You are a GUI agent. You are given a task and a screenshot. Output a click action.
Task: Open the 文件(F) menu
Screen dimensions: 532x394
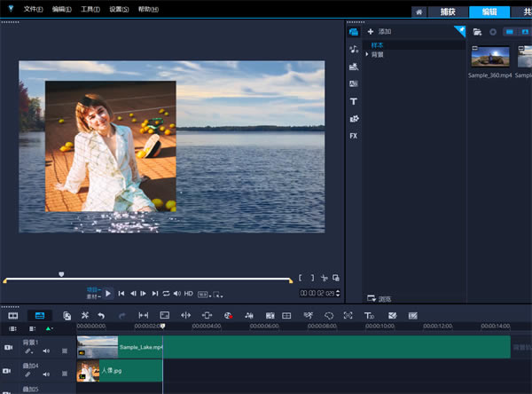34,9
